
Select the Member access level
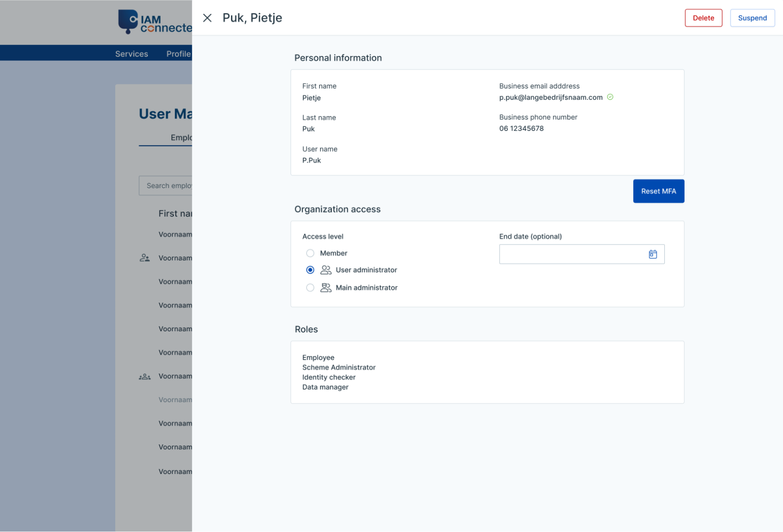(x=310, y=253)
